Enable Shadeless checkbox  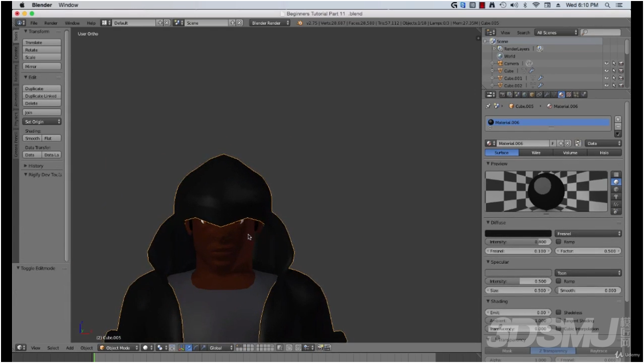558,312
